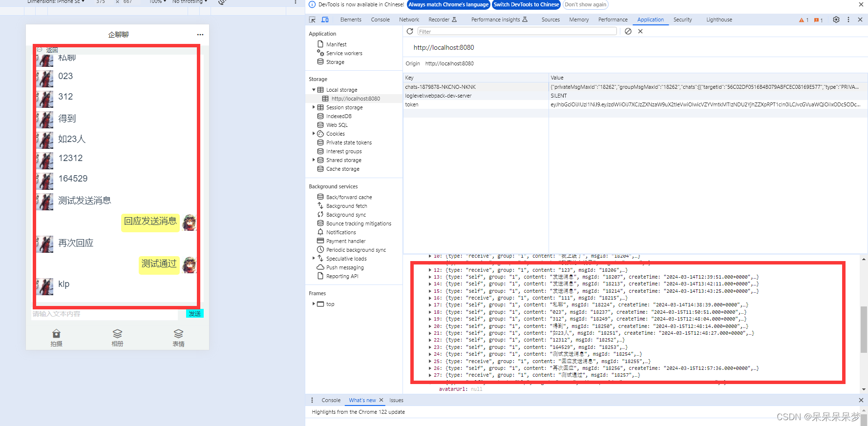Click the value preview vertical scrollbar
868x426 pixels.
(x=864, y=330)
